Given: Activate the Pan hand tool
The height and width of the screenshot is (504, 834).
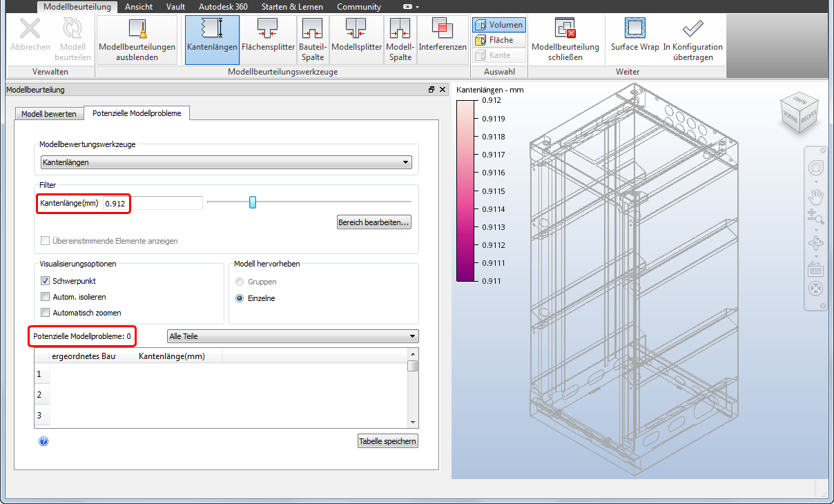Looking at the screenshot, I should 815,196.
